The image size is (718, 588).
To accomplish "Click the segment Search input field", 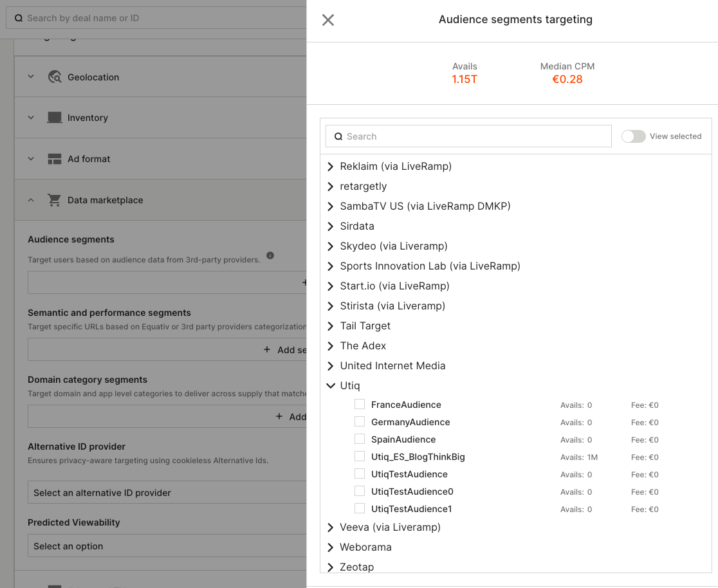I will pyautogui.click(x=476, y=136).
